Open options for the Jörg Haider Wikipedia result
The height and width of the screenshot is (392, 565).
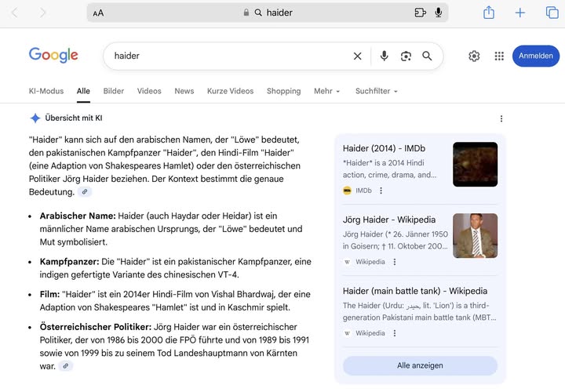[395, 262]
